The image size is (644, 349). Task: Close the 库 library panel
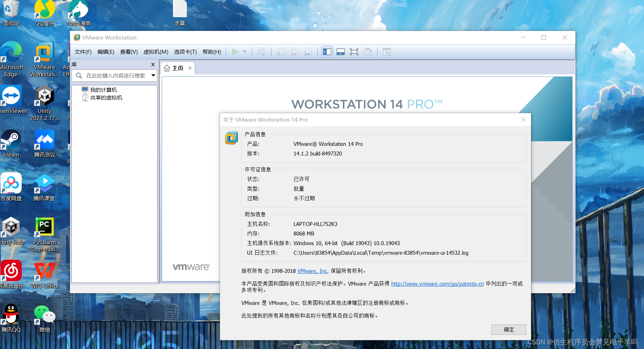pyautogui.click(x=153, y=65)
